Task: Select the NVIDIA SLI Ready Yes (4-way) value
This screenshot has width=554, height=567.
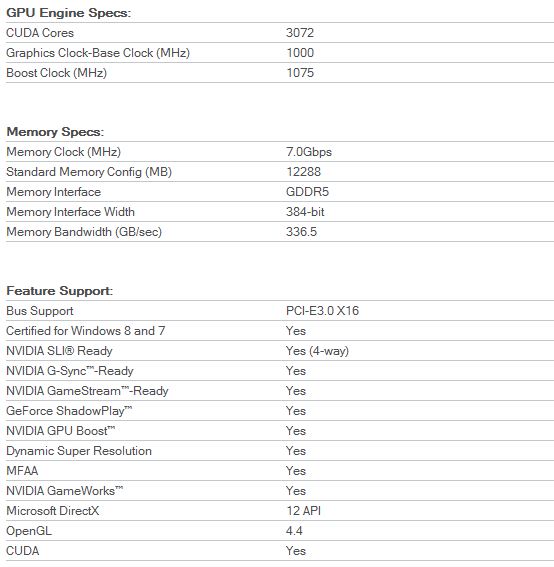Action: 317,351
